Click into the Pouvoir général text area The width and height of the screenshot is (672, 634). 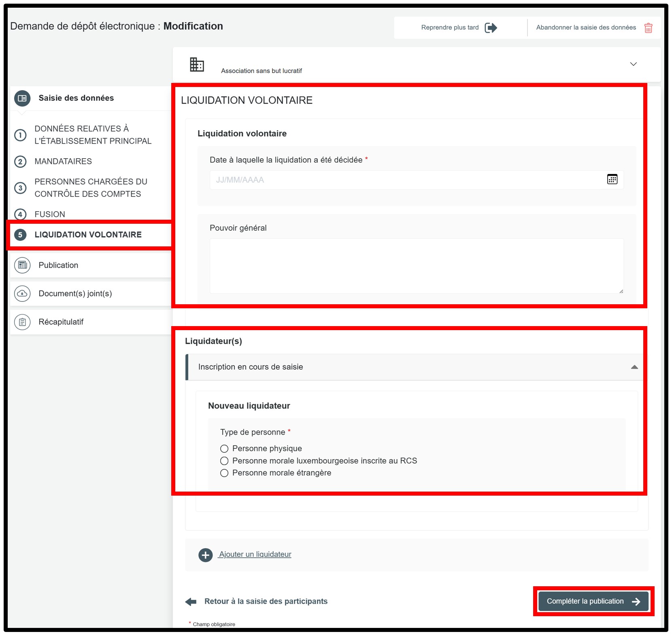416,266
